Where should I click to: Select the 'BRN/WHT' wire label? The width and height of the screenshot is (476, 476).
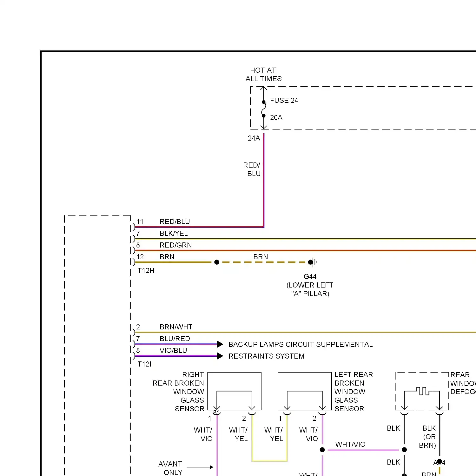[176, 327]
